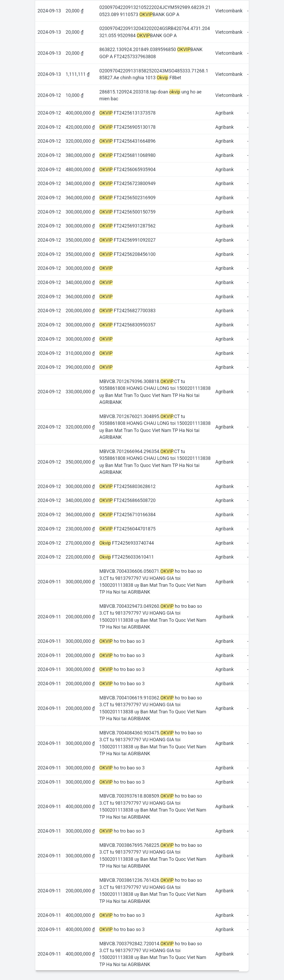Select the 'tap doan okvip ung ho' description
Image resolution: width=284 pixels, height=980 pixels.
click(150, 95)
